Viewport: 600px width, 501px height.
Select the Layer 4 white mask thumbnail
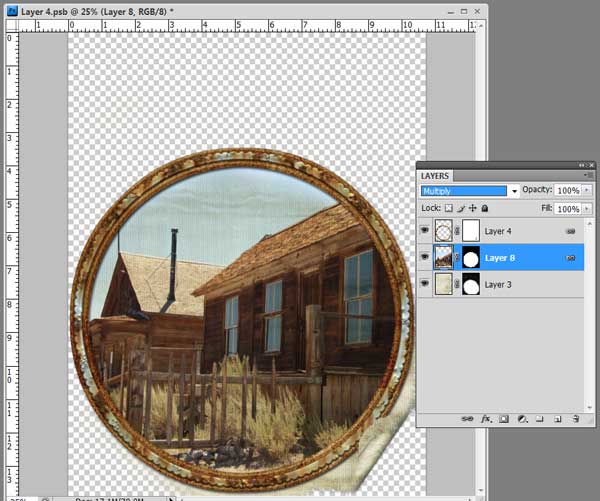[471, 231]
